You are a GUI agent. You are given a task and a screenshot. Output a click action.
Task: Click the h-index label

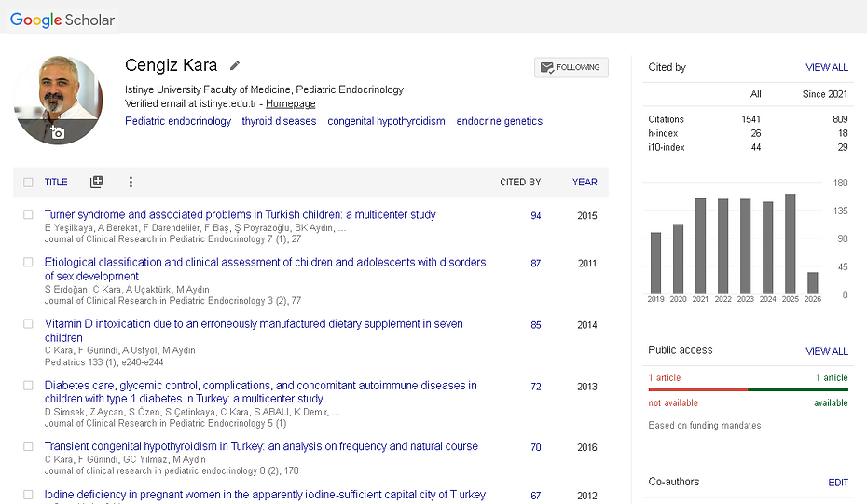pos(663,133)
